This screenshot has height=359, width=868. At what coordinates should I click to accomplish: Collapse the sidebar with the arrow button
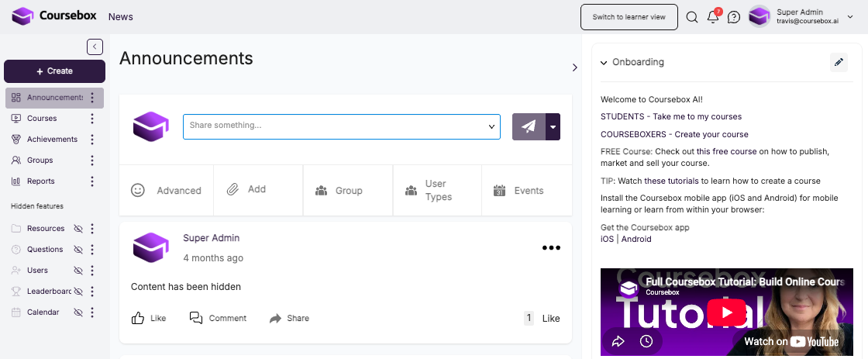[95, 47]
